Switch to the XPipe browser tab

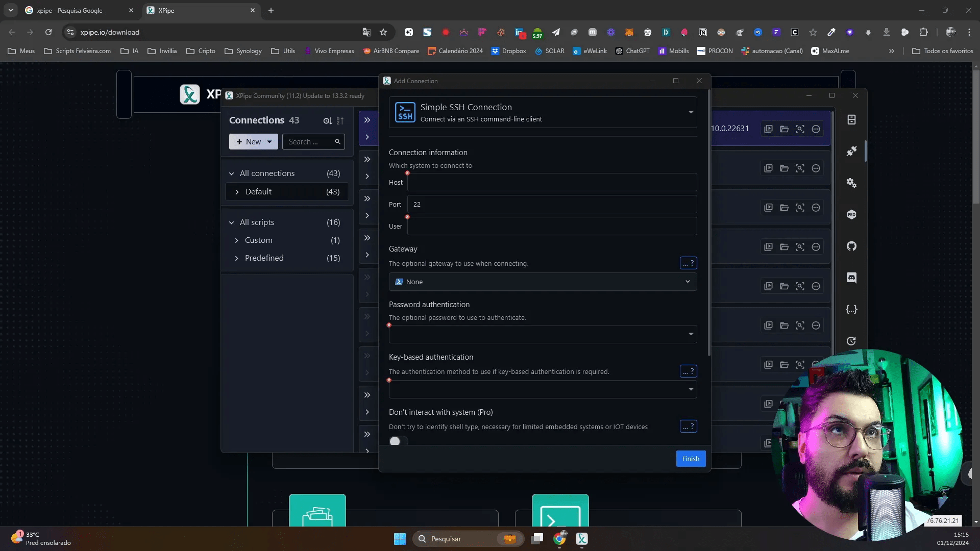point(201,10)
